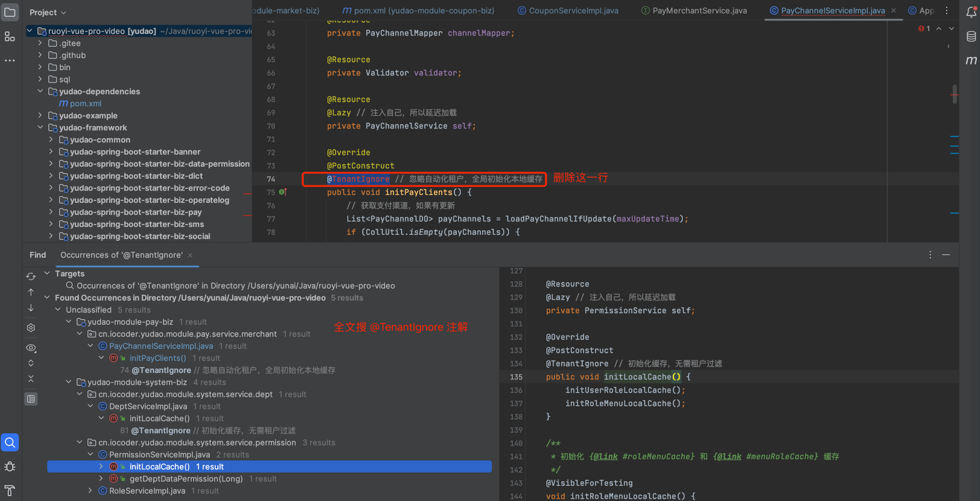This screenshot has height=501, width=980.
Task: Select pom.xml under yudao-dependencies
Action: point(85,103)
